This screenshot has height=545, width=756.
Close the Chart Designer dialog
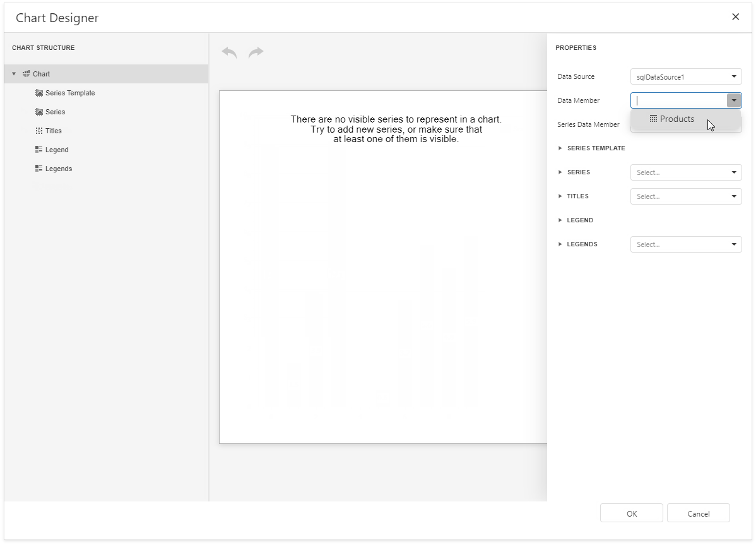735,17
